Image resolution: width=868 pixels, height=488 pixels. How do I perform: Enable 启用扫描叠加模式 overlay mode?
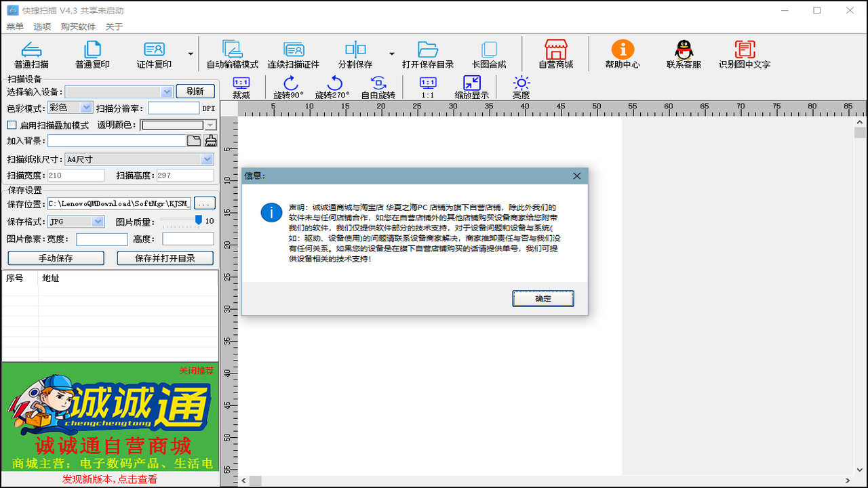(x=10, y=125)
